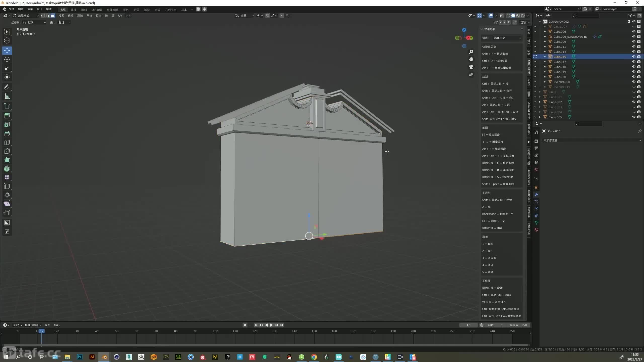Open the HardOps sidebar tab
The image size is (644, 362).
tap(529, 212)
